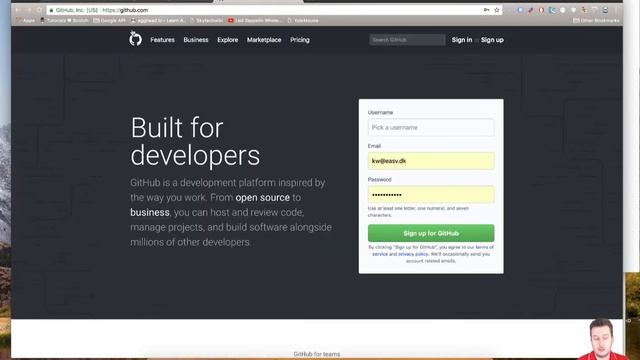The image size is (640, 360).
Task: Open the Pricing nav item
Action: click(300, 40)
